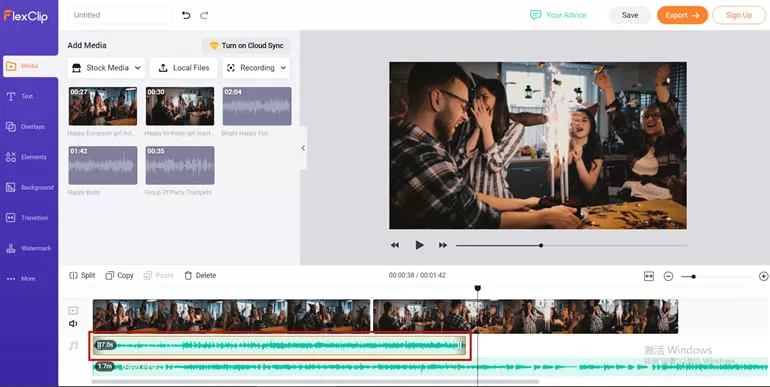Turn on Cloud Sync

pos(246,46)
